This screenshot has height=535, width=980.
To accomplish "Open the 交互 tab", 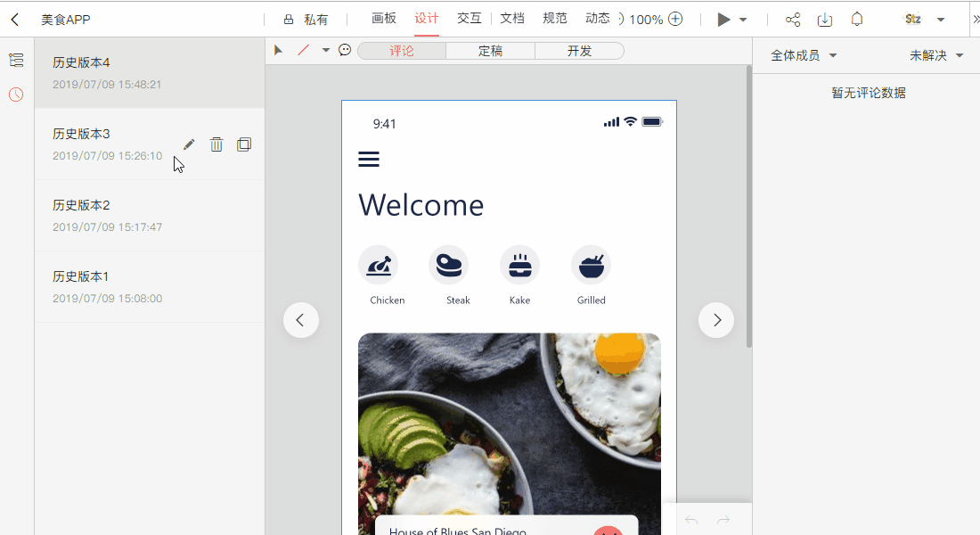I will [x=470, y=19].
